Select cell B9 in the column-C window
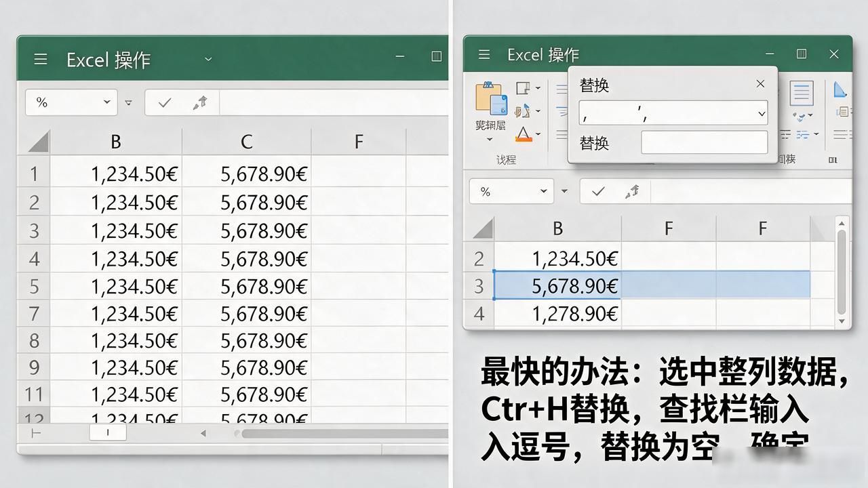This screenshot has height=488, width=868. (x=116, y=367)
